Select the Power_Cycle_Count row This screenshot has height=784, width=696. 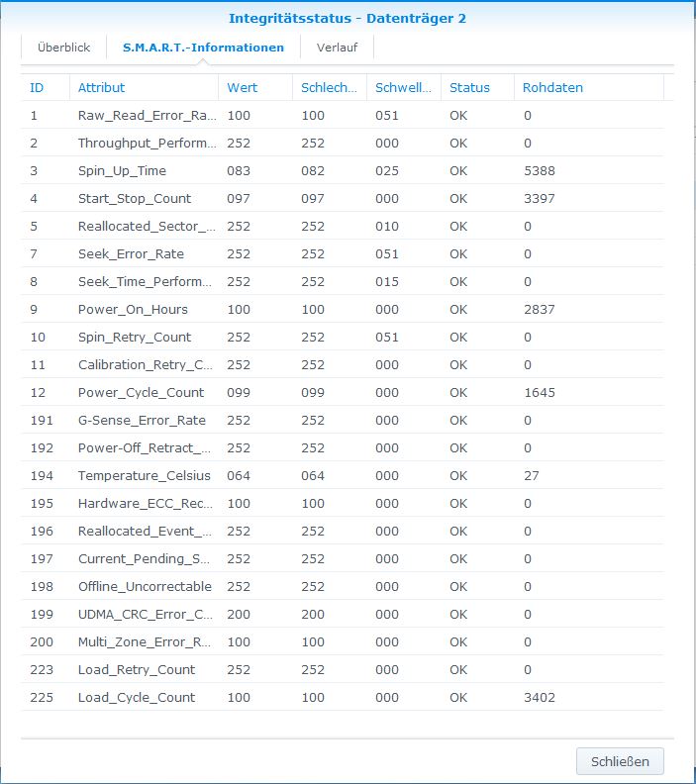(x=141, y=393)
